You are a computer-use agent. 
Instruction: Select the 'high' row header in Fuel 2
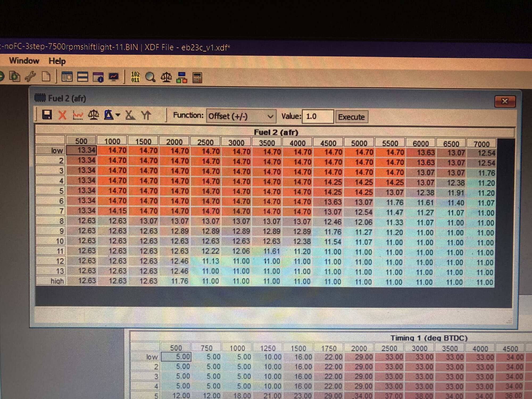click(51, 281)
